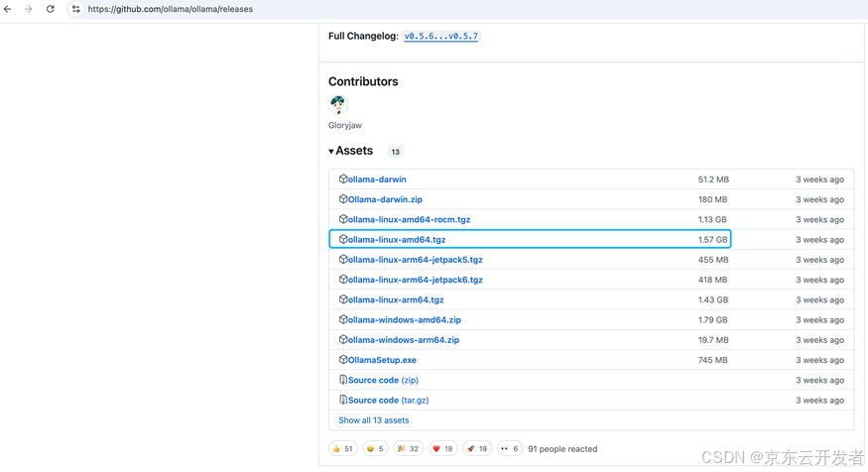The image size is (868, 472).
Task: Download ollama-linux-arm64-jetpack6.tgz
Action: point(416,280)
